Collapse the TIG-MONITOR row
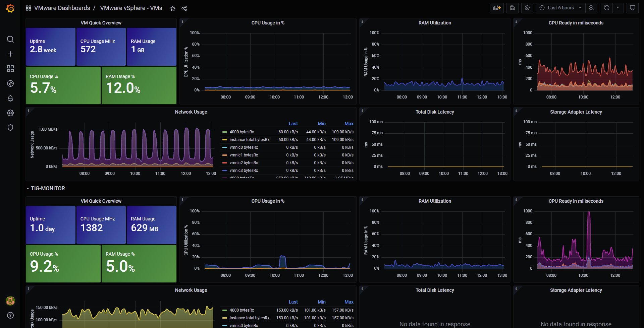Screen dimensions: 644x328 point(46,188)
